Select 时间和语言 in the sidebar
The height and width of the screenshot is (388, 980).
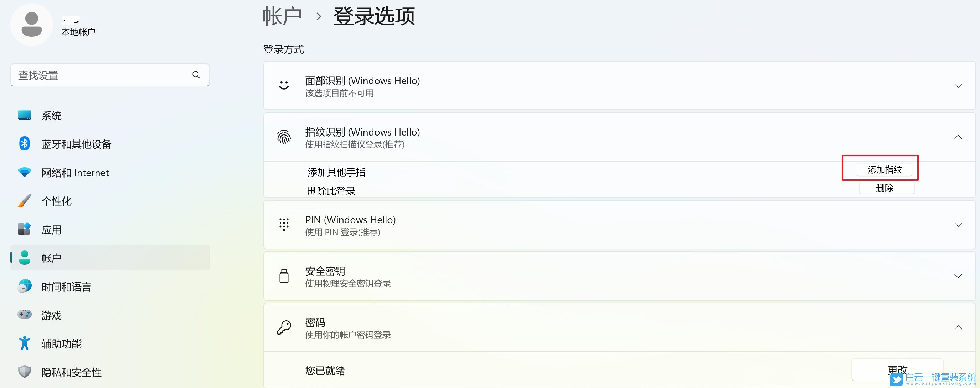pos(66,286)
